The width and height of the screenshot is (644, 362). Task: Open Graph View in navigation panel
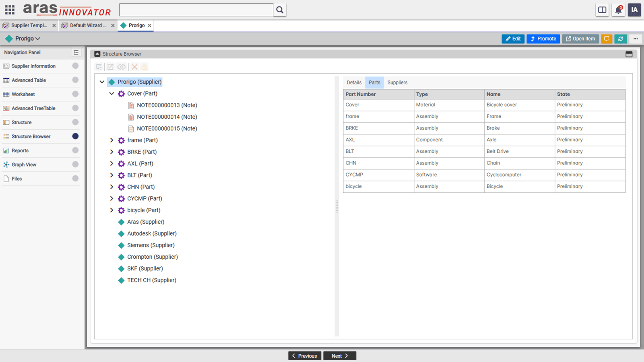pyautogui.click(x=24, y=165)
